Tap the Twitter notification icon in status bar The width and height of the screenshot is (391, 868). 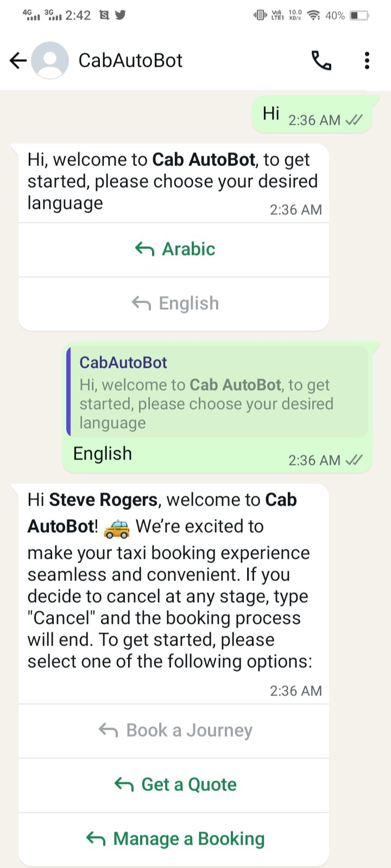[x=121, y=15]
